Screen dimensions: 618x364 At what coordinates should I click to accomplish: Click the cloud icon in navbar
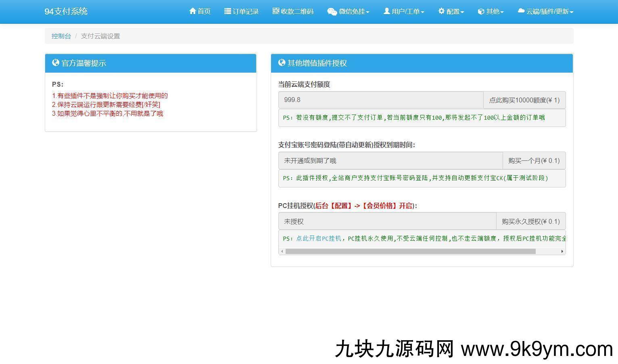click(x=521, y=11)
